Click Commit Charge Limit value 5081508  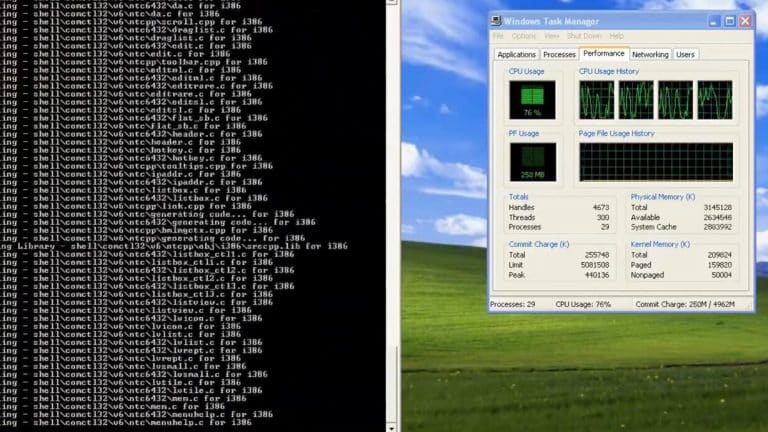point(595,265)
